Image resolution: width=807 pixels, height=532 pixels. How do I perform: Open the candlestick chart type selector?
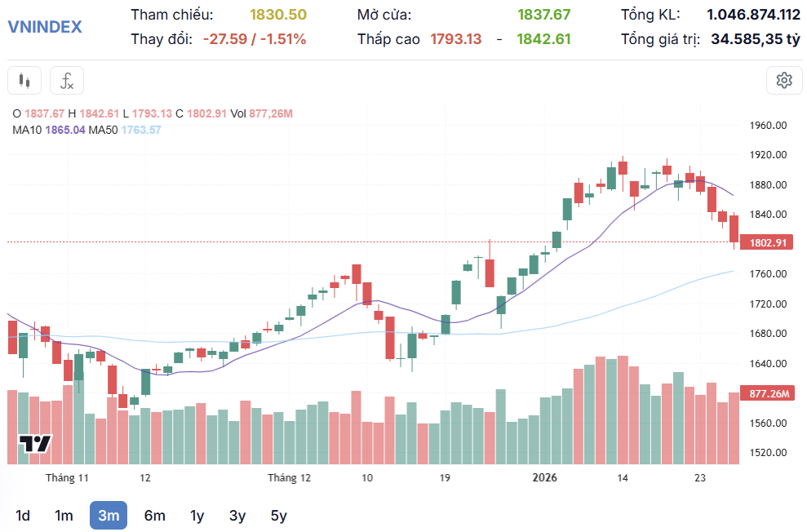(24, 80)
